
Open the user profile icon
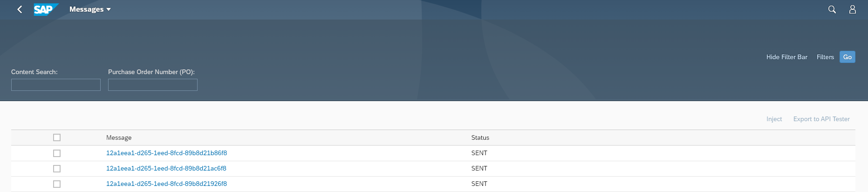coord(852,9)
